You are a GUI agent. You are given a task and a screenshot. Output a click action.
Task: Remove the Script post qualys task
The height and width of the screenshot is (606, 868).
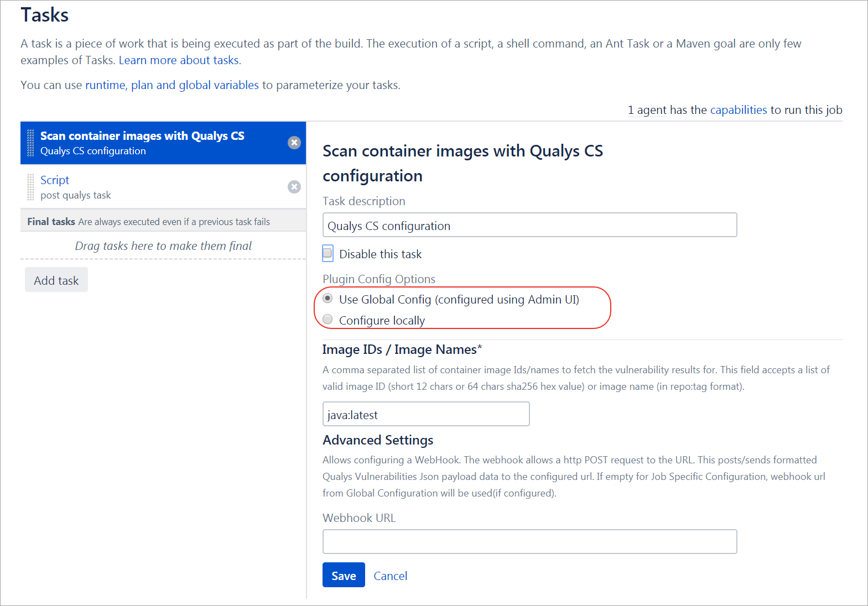[x=294, y=187]
